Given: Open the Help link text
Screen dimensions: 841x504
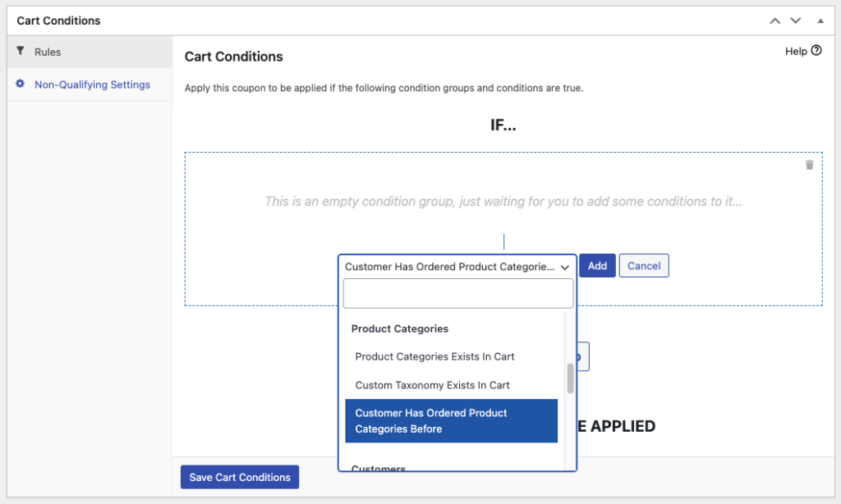Looking at the screenshot, I should 796,51.
